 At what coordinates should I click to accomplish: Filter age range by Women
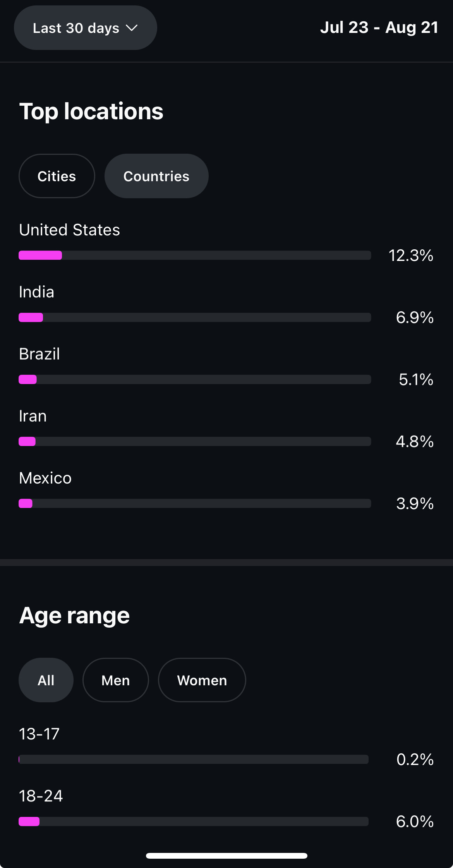(202, 680)
